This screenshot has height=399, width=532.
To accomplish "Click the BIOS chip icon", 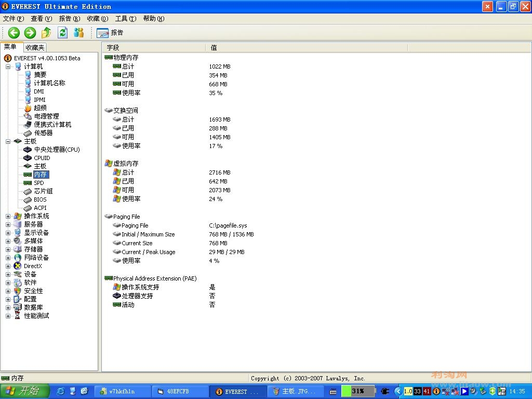I will 28,199.
